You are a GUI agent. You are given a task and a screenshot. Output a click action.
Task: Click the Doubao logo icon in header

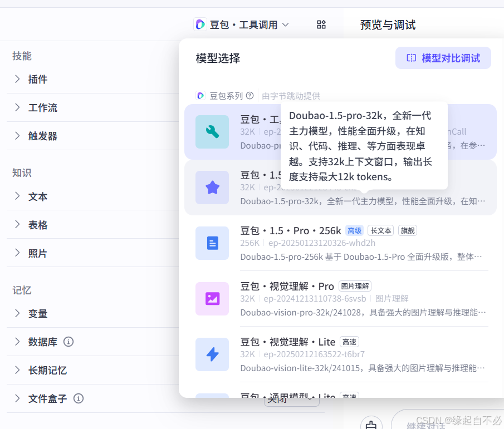[x=200, y=24]
